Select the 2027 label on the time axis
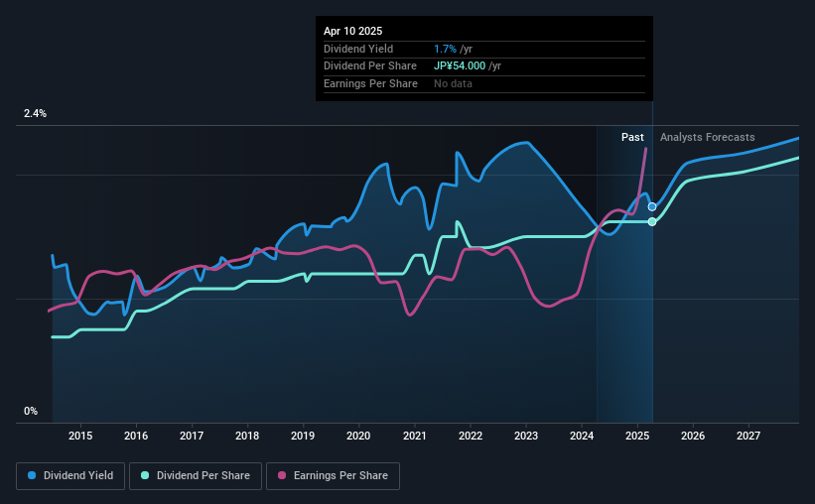 748,436
